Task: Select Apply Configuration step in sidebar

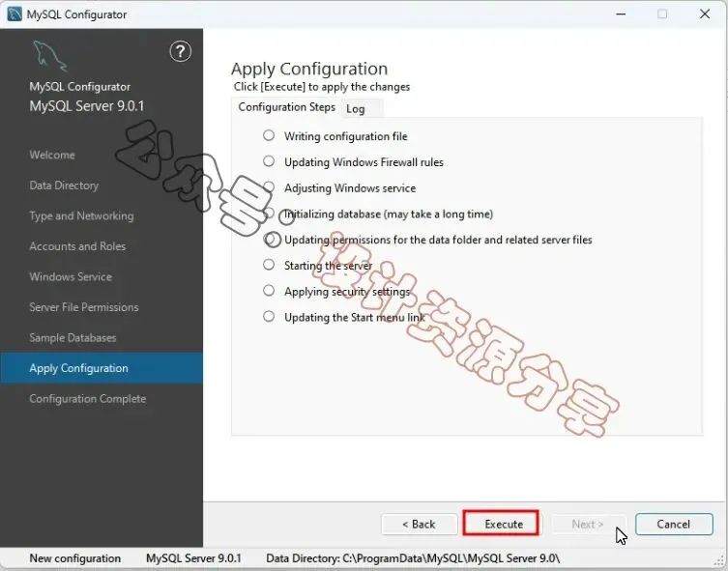Action: click(102, 368)
